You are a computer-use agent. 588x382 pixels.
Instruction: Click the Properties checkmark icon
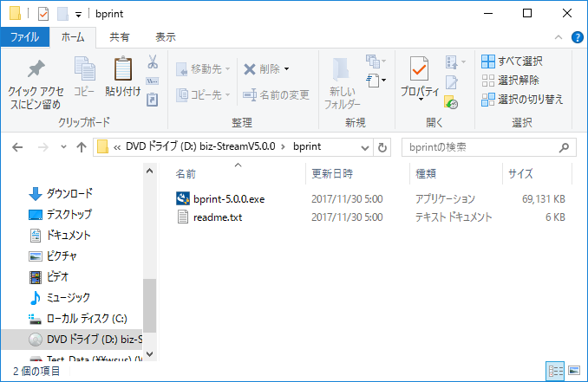(x=420, y=69)
